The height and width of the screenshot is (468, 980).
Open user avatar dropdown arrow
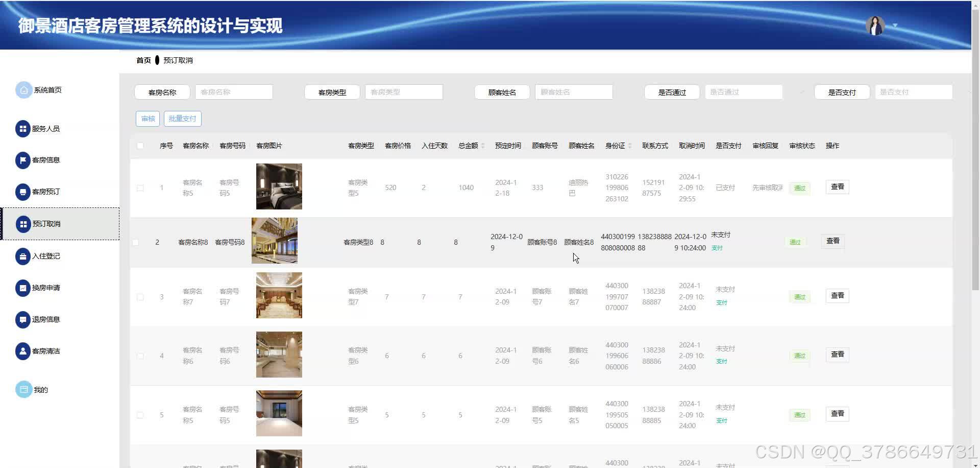[895, 25]
